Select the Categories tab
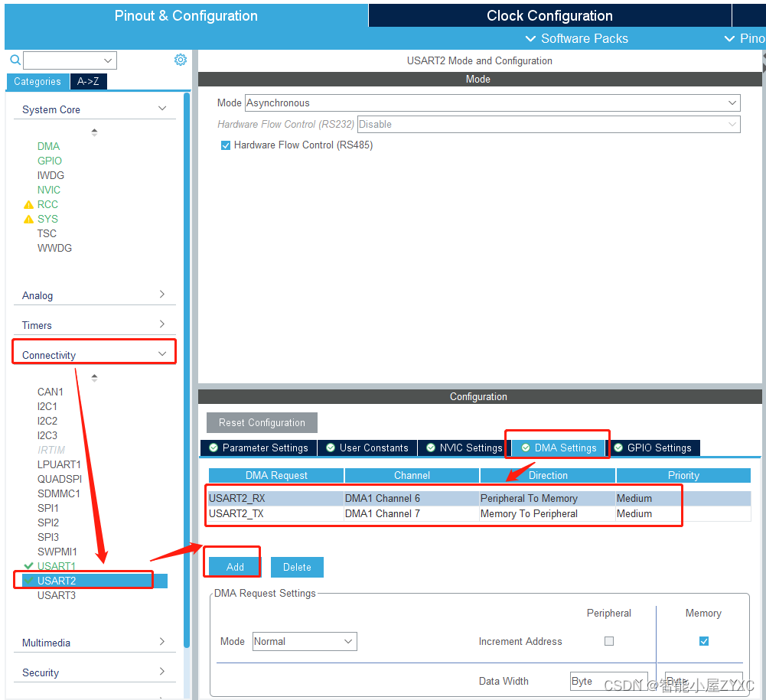Viewport: 766px width, 700px height. pos(37,82)
